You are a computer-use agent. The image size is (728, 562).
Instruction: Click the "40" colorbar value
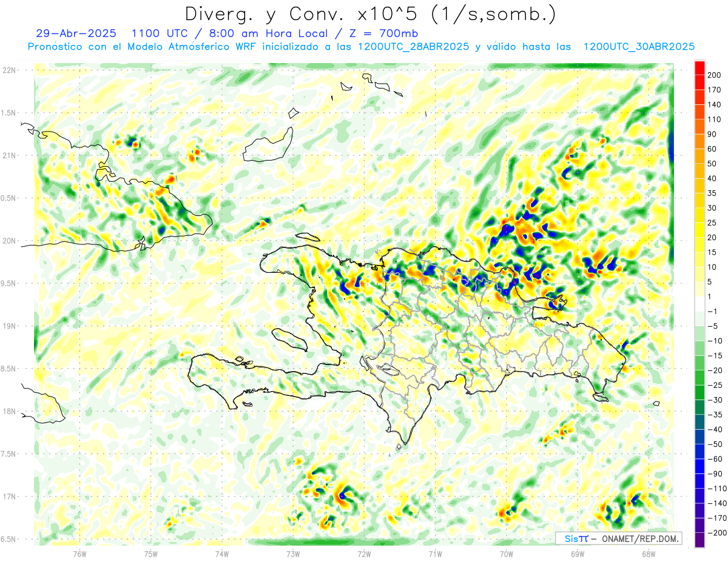pyautogui.click(x=713, y=178)
